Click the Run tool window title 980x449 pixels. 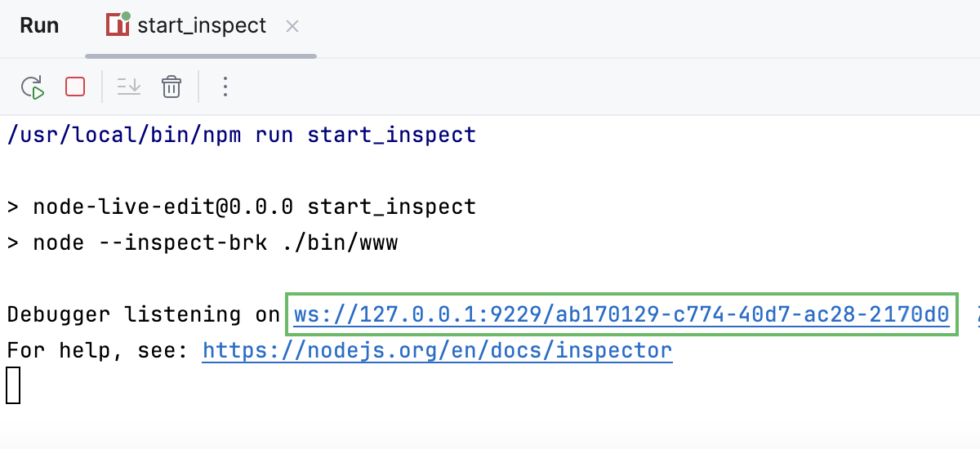[x=39, y=26]
